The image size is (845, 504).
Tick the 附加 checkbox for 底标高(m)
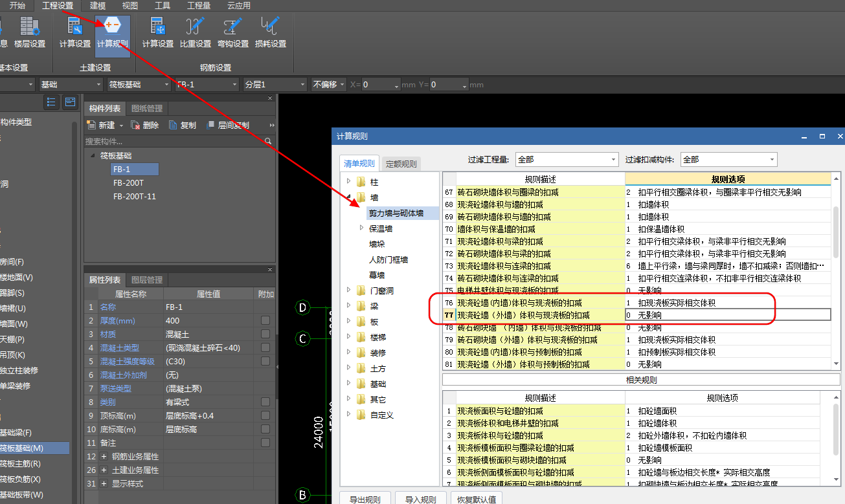(265, 429)
